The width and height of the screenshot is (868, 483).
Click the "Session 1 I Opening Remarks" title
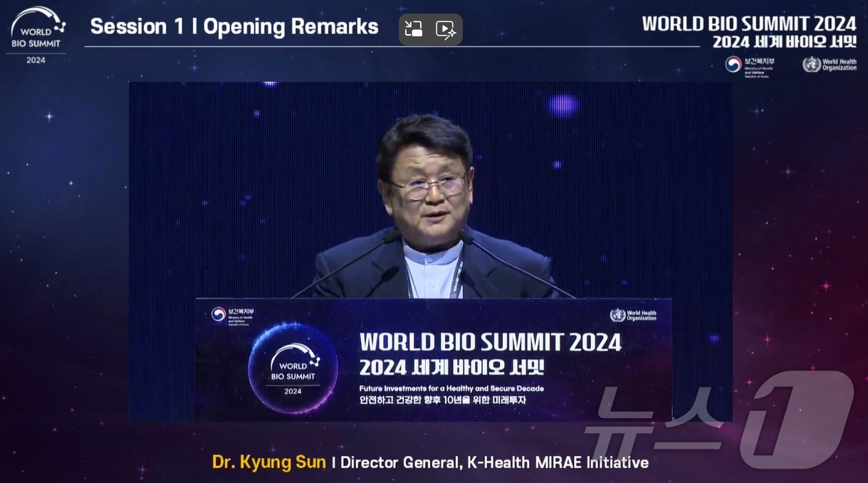click(234, 27)
